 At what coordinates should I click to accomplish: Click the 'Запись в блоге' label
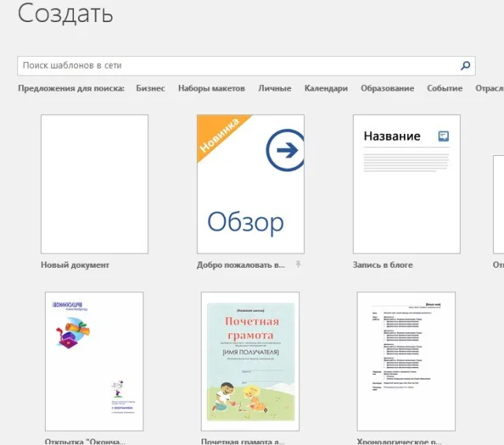pos(383,265)
